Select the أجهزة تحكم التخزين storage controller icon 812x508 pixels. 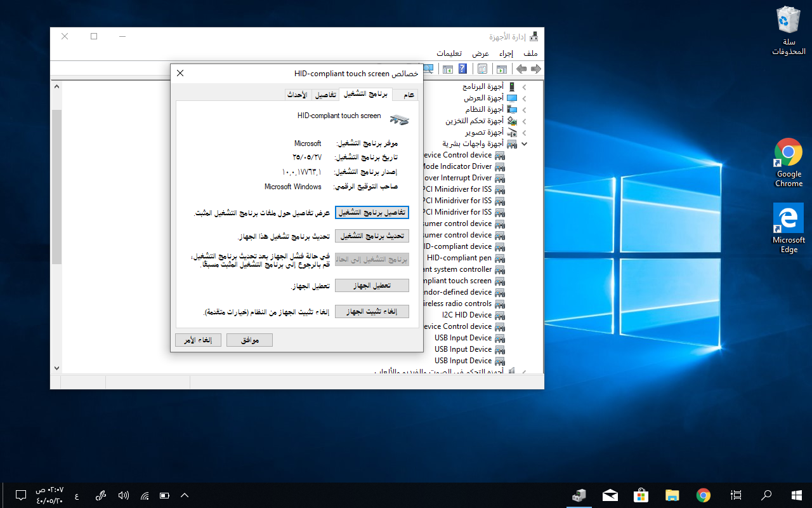click(x=512, y=121)
